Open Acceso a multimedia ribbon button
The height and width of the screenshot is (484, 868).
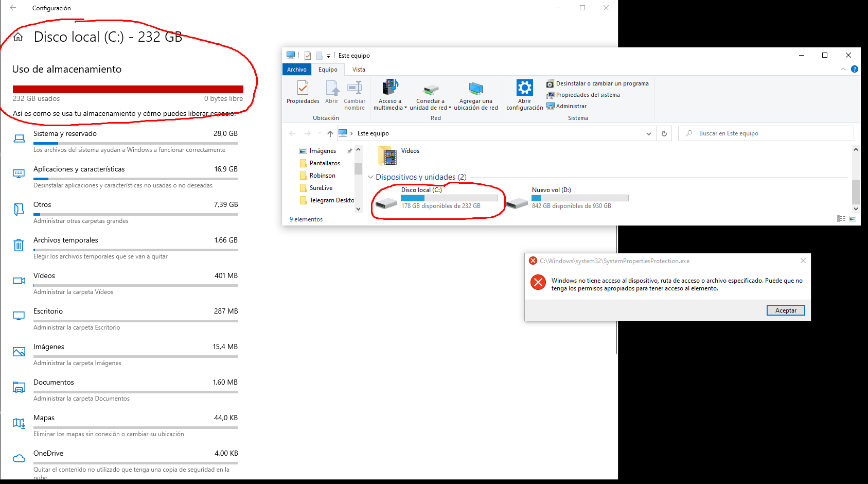point(390,95)
